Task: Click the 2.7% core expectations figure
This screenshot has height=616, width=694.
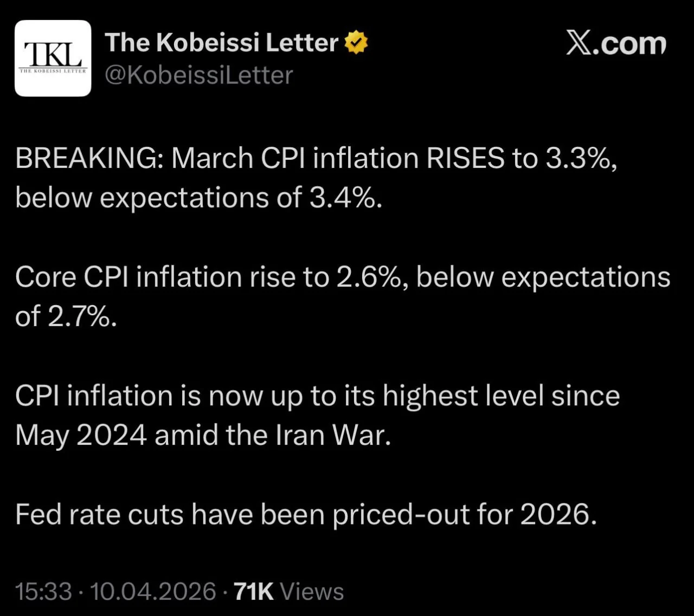Action: (81, 316)
